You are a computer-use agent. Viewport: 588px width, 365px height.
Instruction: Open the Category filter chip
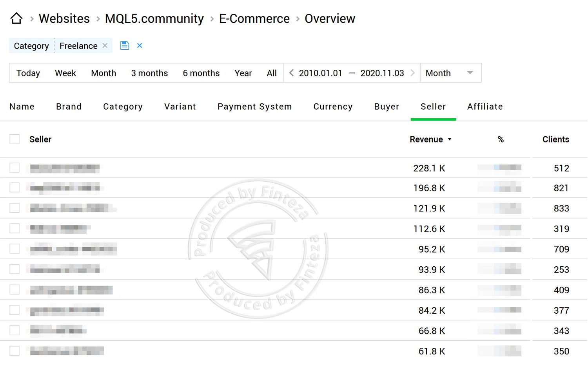tap(31, 45)
